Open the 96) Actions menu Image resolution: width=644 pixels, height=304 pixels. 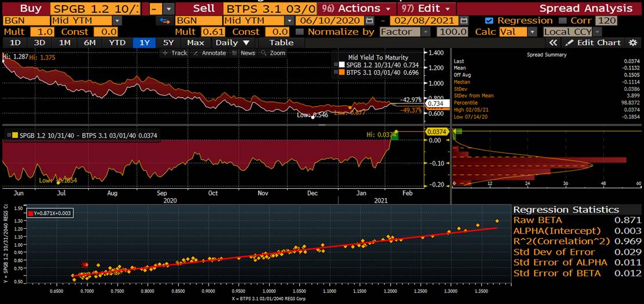click(x=355, y=8)
